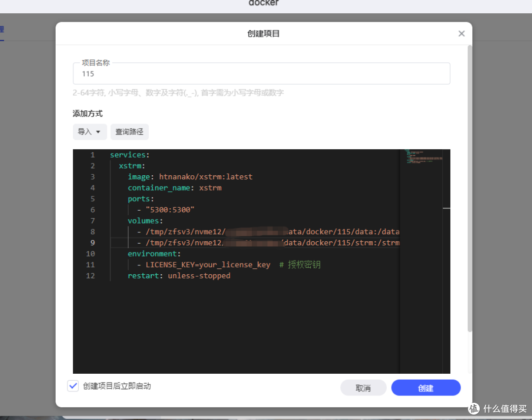Click the restart: unless-stopped line
The width and height of the screenshot is (532, 420).
point(179,276)
